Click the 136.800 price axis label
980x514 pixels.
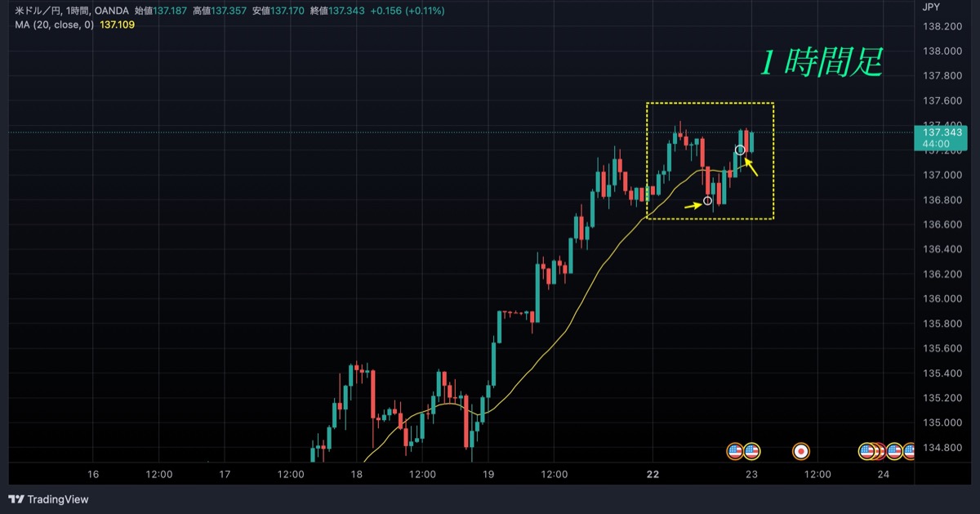(x=941, y=199)
